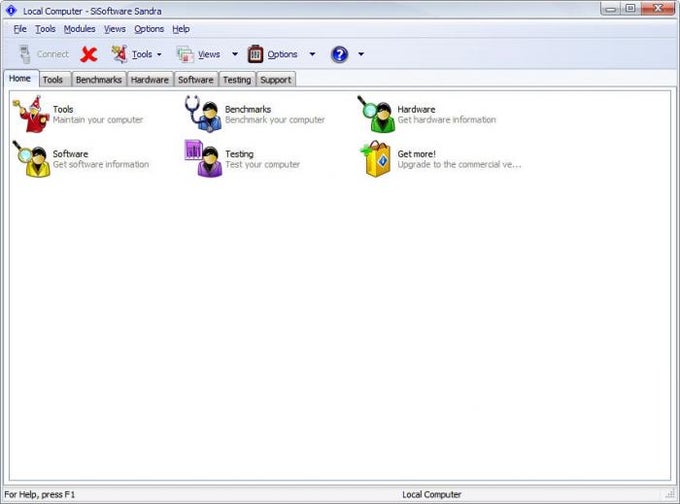680x504 pixels.
Task: Open the Benchmarks stethoscope icon
Action: [x=203, y=114]
